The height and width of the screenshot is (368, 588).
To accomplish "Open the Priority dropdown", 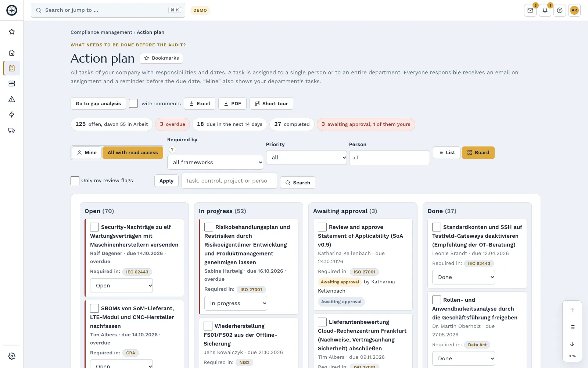I will pyautogui.click(x=306, y=158).
